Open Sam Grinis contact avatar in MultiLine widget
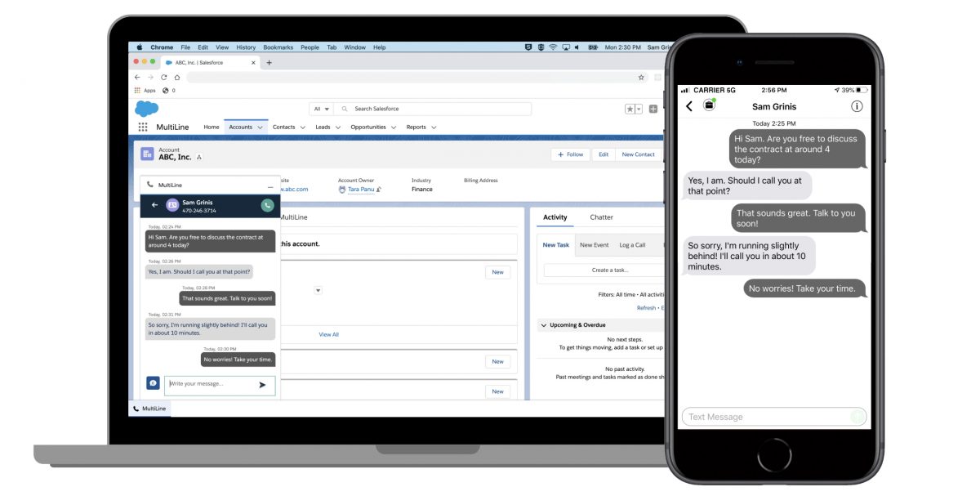The height and width of the screenshot is (496, 980). click(x=172, y=205)
